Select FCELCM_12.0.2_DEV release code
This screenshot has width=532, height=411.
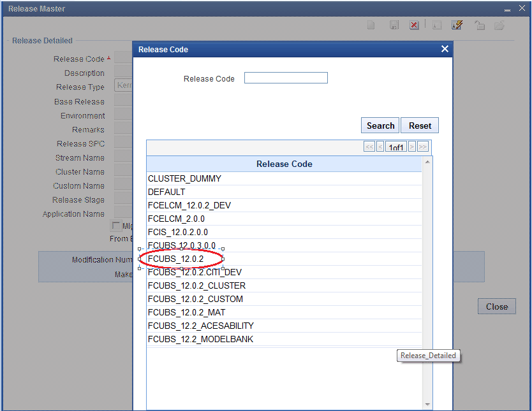284,205
